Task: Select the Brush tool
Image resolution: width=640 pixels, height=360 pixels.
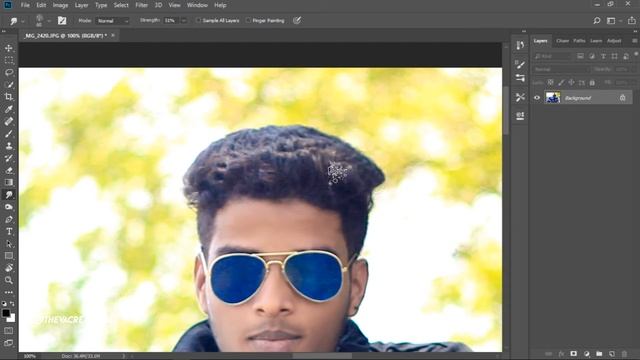Action: coord(9,133)
